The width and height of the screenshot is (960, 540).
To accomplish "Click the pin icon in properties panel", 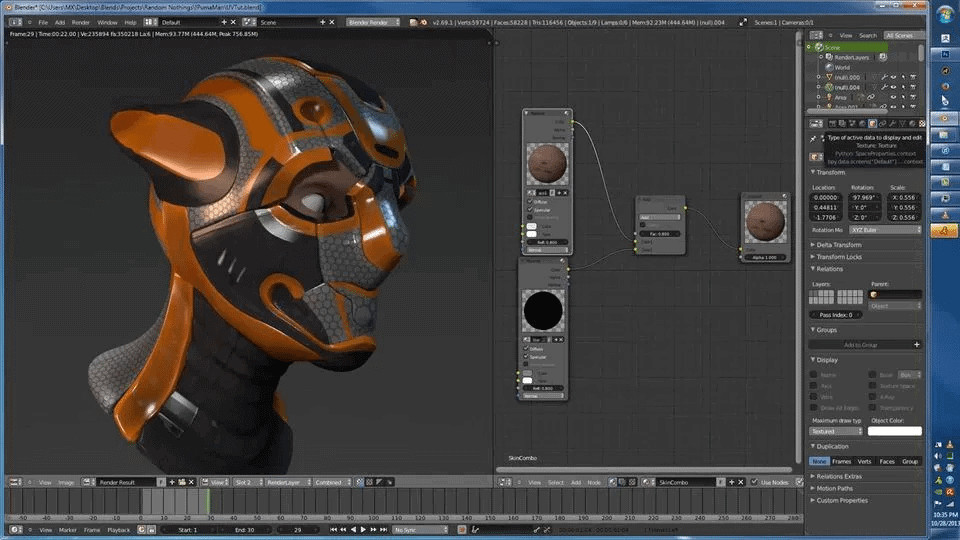I will pos(813,139).
